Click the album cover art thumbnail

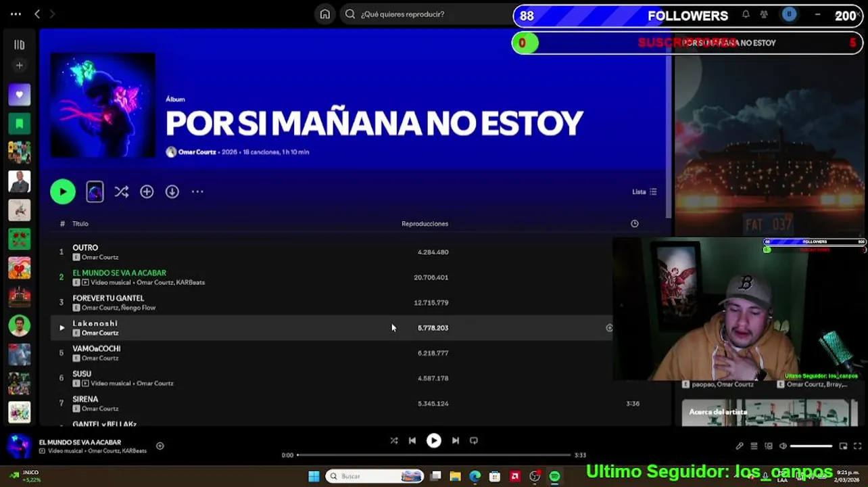[103, 106]
